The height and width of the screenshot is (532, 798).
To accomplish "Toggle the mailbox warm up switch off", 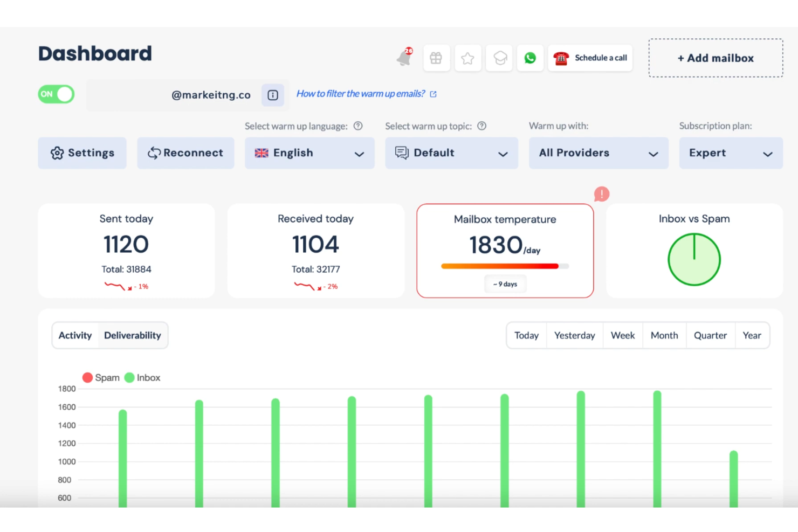I will pyautogui.click(x=56, y=94).
